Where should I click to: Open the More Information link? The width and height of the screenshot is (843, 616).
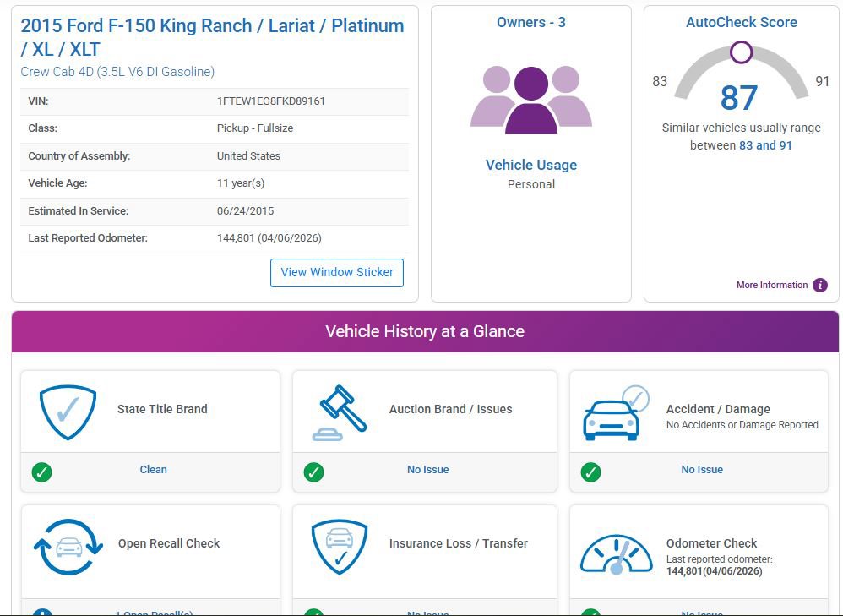772,285
